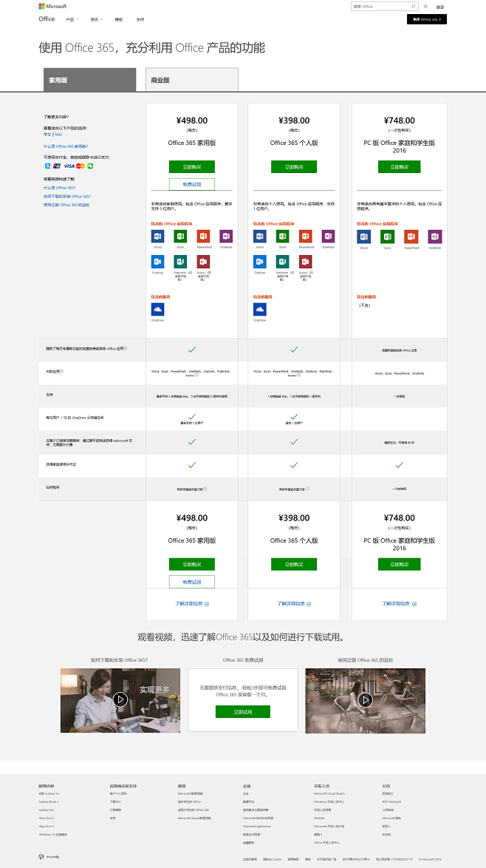The height and width of the screenshot is (868, 486).
Task: Click the globe icon beside 中文(中国)
Action: pyautogui.click(x=41, y=856)
